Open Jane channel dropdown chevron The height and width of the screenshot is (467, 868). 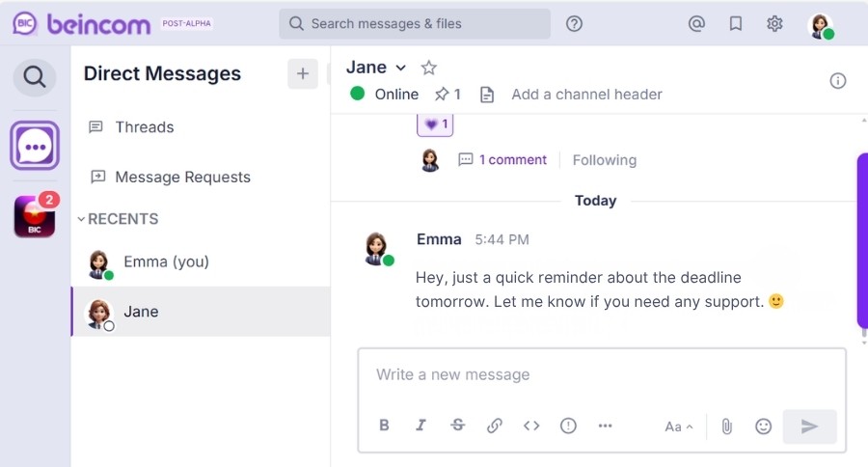point(401,69)
